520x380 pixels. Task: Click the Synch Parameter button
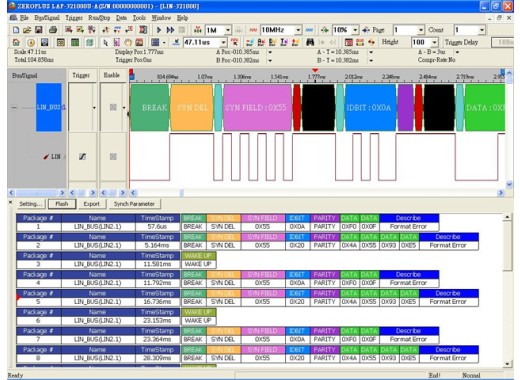pos(134,204)
